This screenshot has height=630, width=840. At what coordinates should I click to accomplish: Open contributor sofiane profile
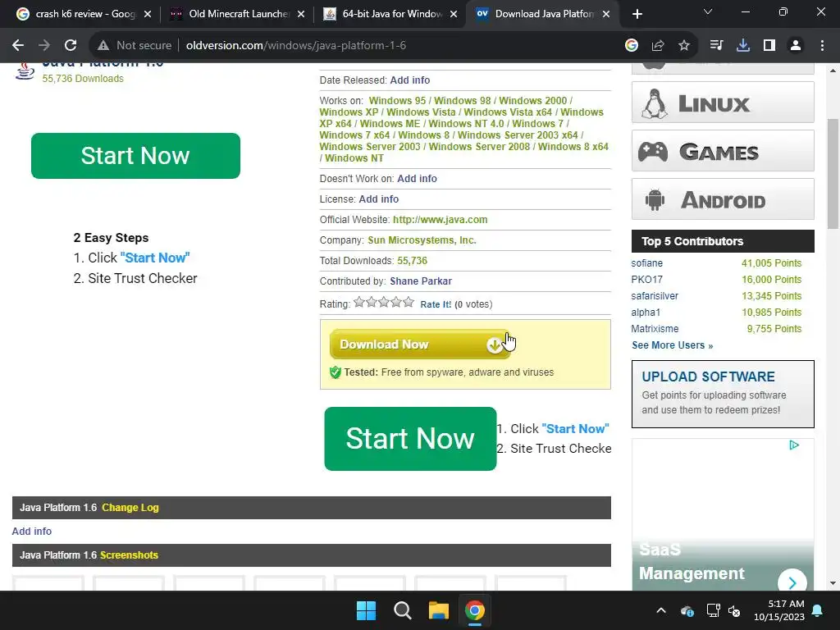646,263
